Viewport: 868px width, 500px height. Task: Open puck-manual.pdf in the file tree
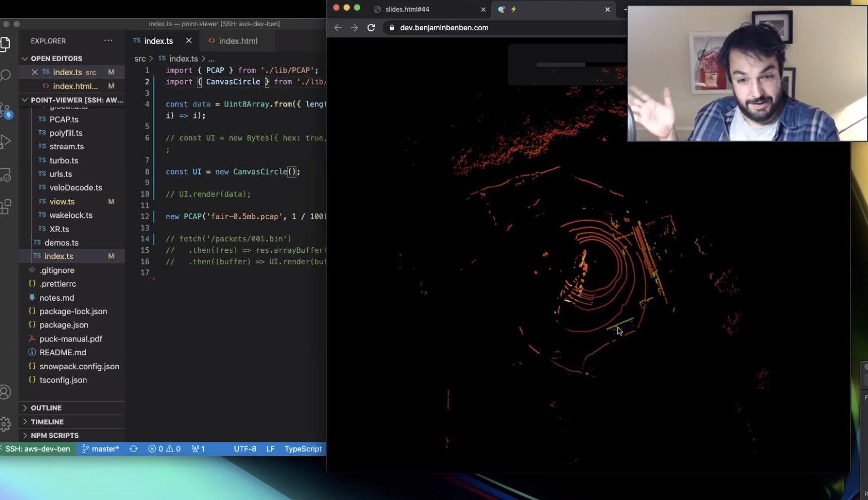[72, 339]
